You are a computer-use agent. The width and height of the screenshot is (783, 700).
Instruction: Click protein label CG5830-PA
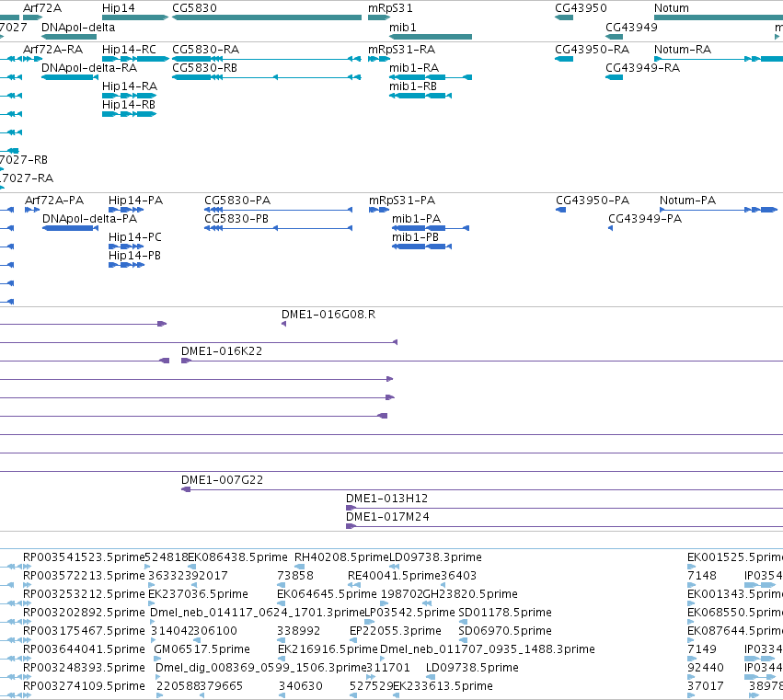[237, 201]
